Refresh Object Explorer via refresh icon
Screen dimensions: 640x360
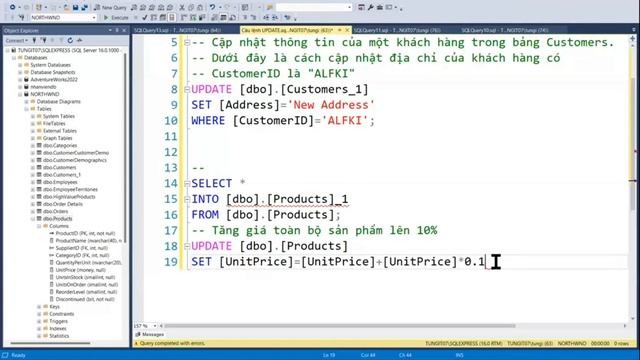pos(70,40)
